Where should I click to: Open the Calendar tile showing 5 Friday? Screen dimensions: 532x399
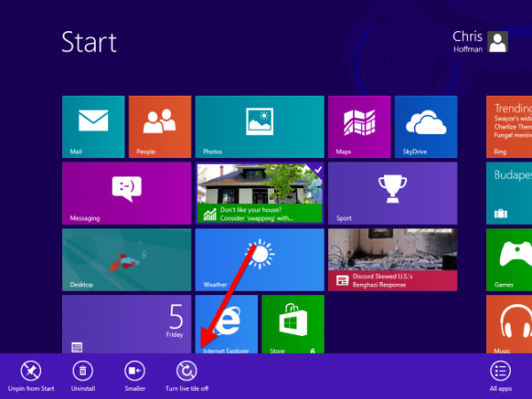127,324
